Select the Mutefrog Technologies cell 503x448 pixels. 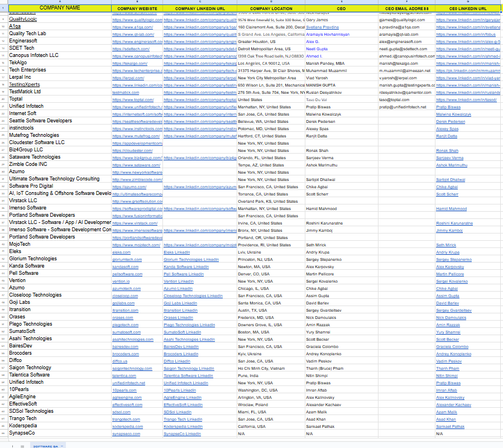pos(60,135)
